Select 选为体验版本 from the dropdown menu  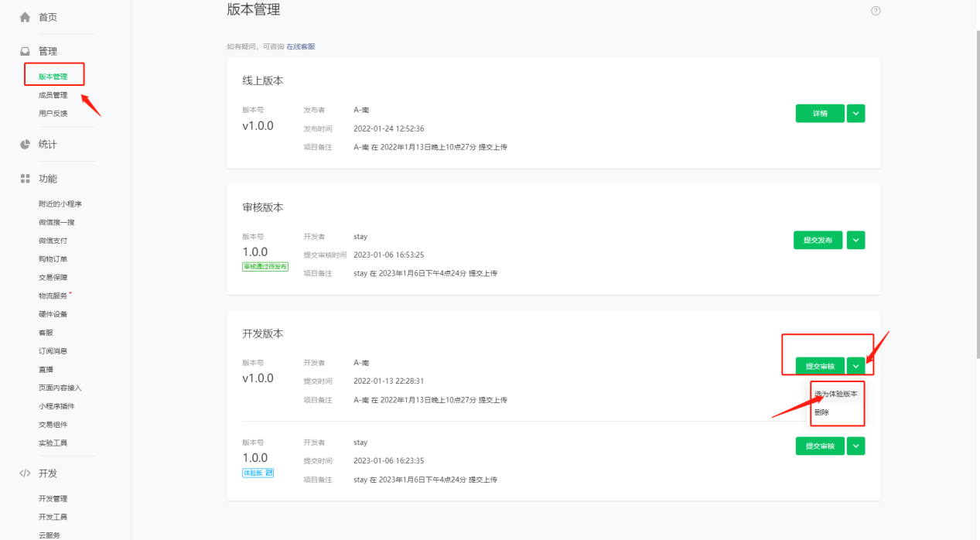[x=835, y=395]
